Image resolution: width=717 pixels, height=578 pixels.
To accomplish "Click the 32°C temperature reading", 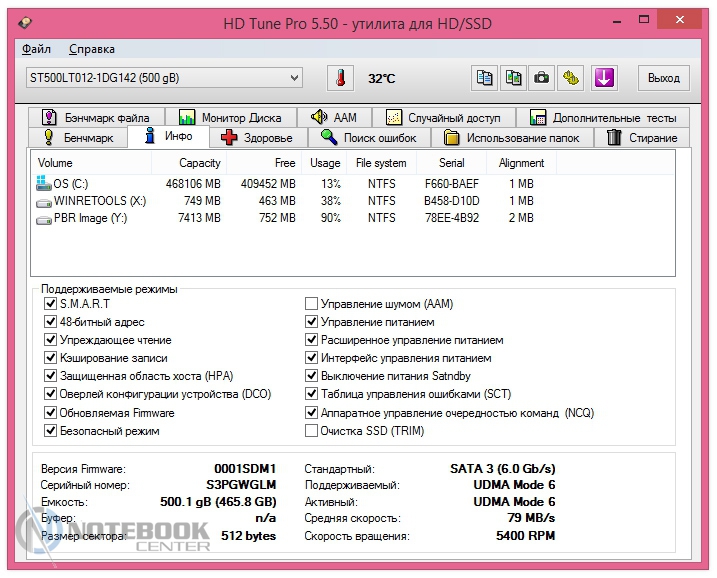I will pos(381,79).
